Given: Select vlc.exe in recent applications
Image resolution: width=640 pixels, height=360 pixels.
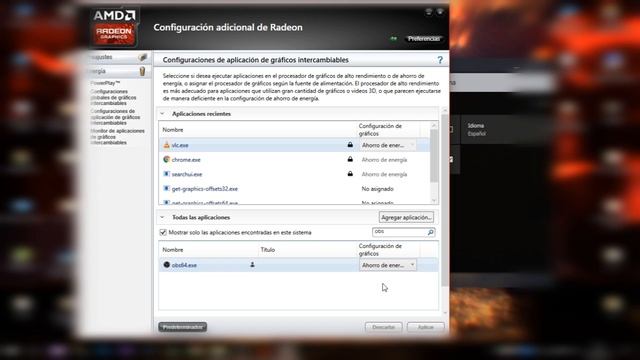Looking at the screenshot, I should [180, 145].
